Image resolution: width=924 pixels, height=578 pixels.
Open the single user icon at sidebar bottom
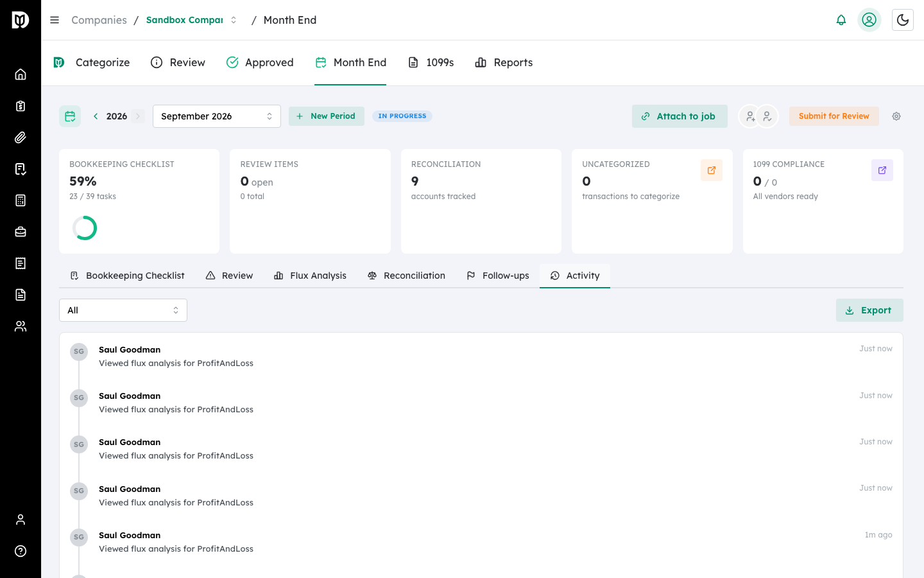(21, 520)
